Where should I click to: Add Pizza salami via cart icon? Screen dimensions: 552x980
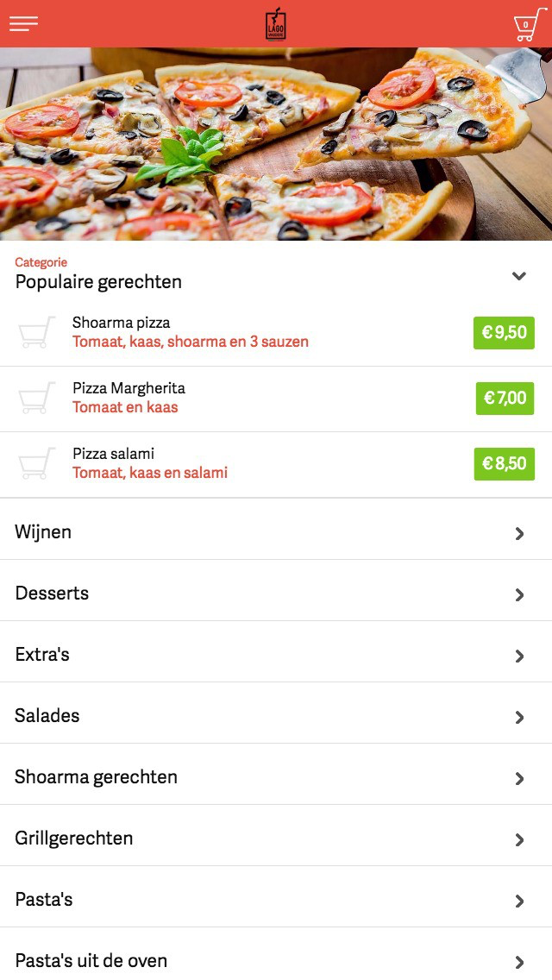(x=37, y=464)
